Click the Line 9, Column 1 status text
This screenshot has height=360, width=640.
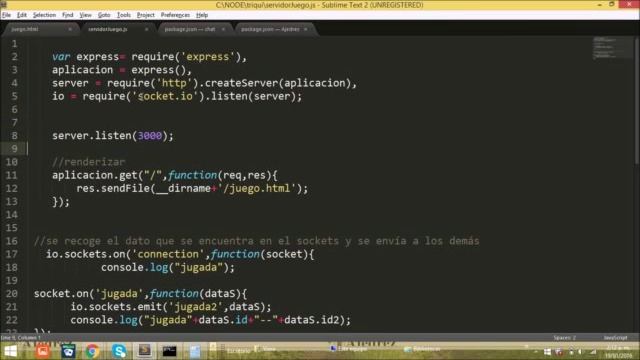pyautogui.click(x=21, y=338)
